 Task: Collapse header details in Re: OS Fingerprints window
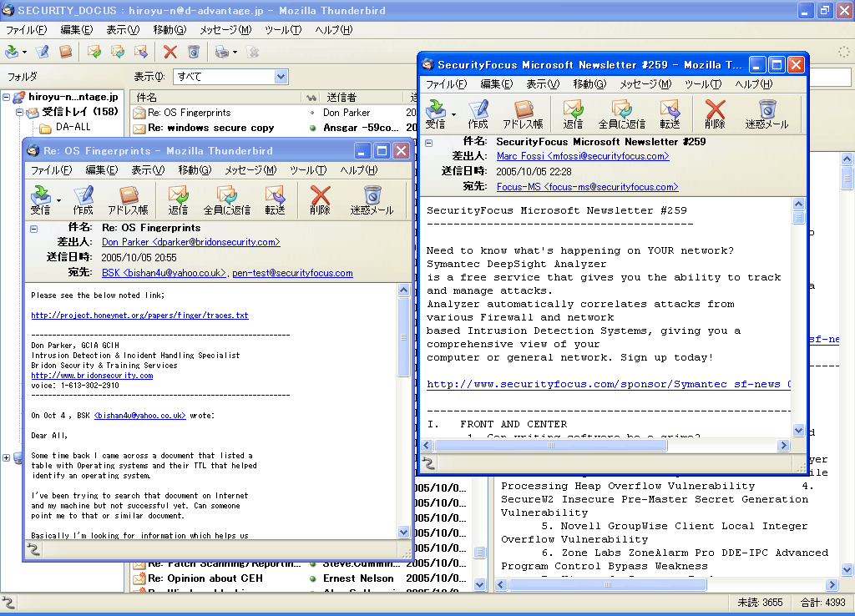pos(33,229)
